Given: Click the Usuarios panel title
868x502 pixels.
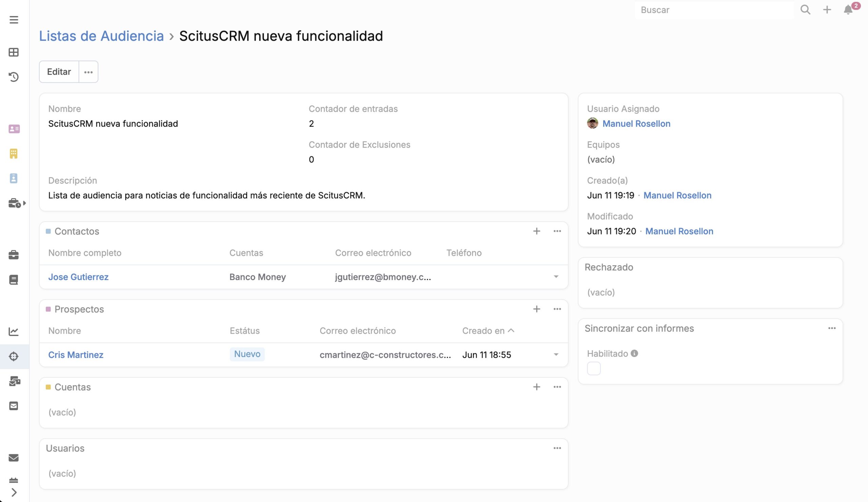Looking at the screenshot, I should click(65, 448).
